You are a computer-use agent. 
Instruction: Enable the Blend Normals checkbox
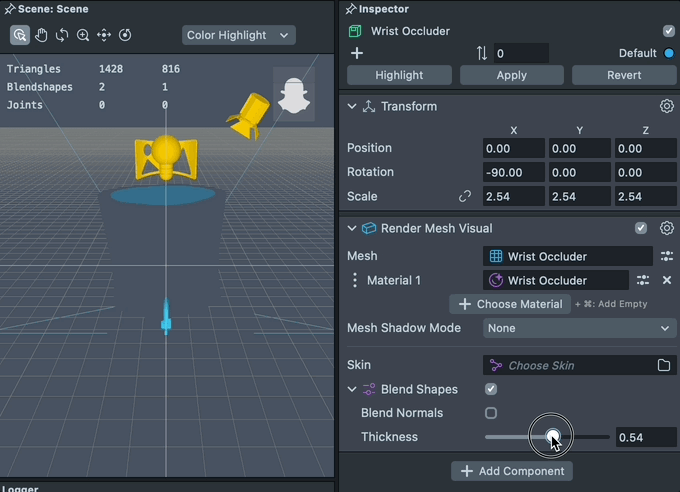[491, 413]
